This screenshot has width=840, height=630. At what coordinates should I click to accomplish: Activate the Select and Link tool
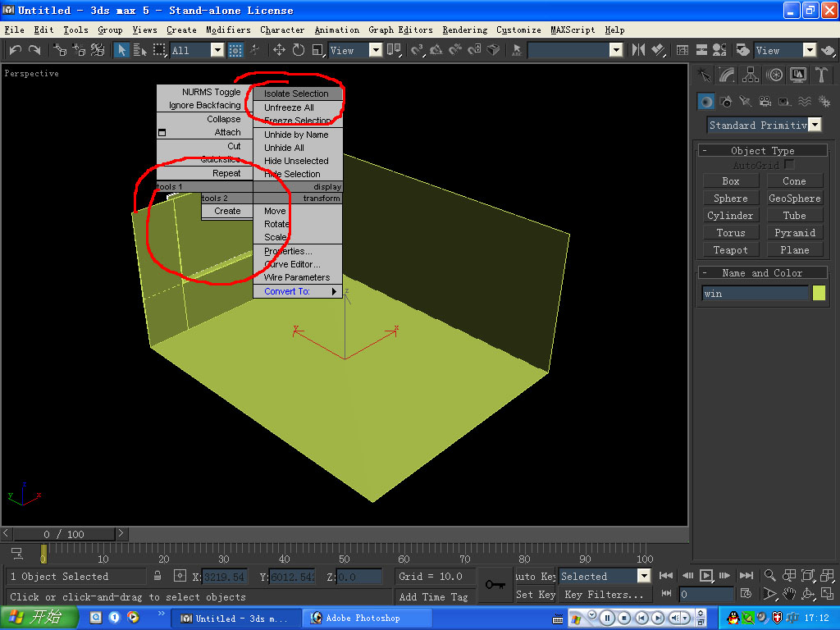(x=59, y=50)
